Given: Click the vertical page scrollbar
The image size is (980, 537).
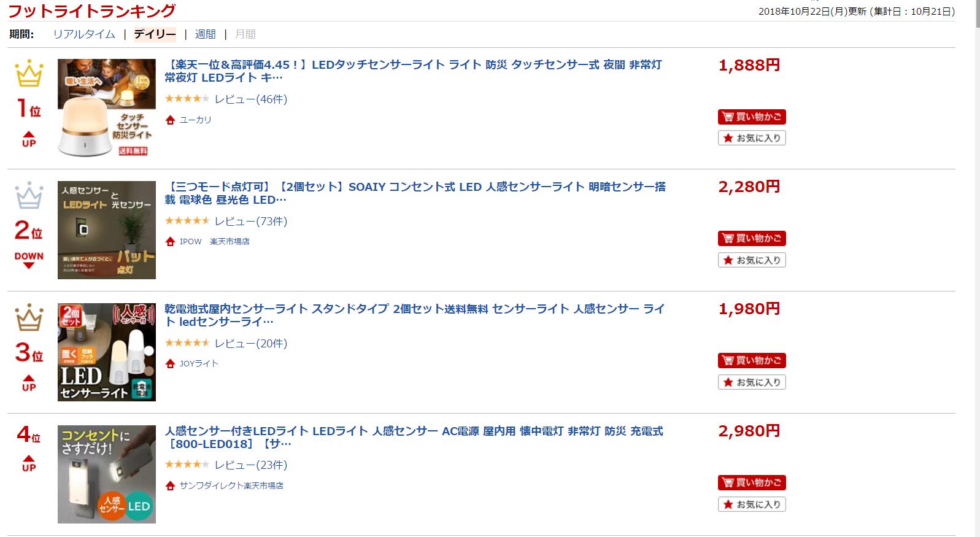Looking at the screenshot, I should coord(977,268).
